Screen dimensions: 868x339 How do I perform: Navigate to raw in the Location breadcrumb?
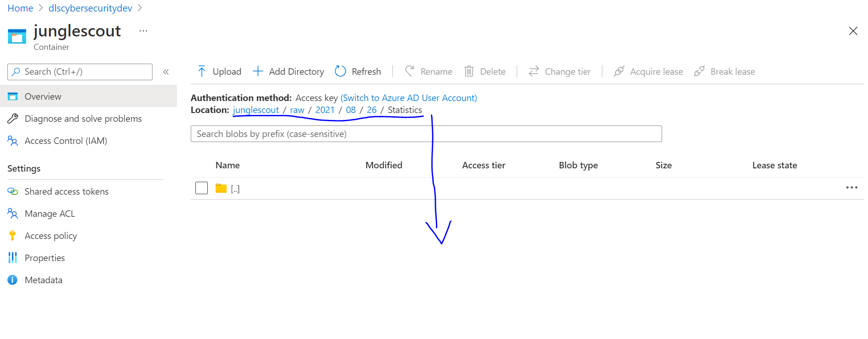[297, 110]
